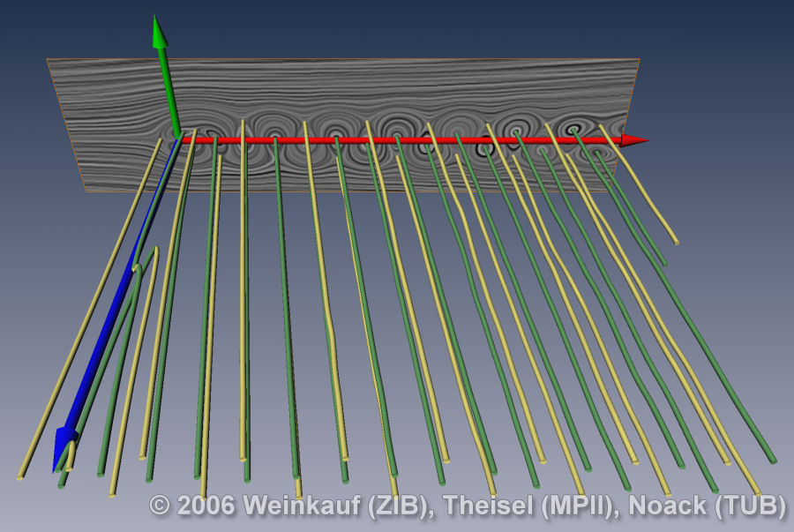The image size is (794, 532).
Task: Click the top-left corner of the texture plane
Action: [x=48, y=60]
